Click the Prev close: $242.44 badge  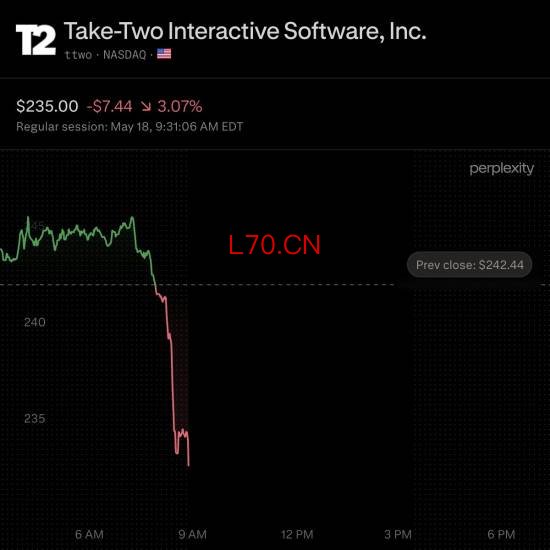[x=469, y=265]
